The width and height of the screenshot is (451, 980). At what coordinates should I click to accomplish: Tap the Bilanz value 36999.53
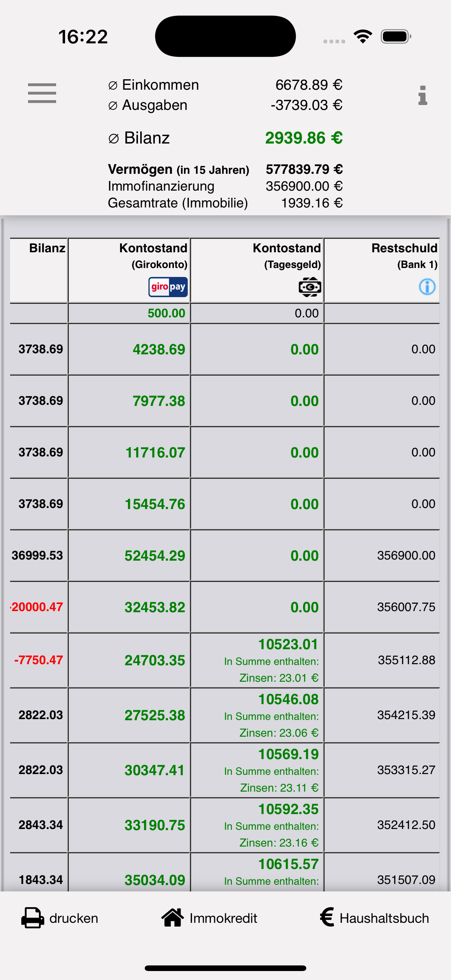[x=37, y=555]
